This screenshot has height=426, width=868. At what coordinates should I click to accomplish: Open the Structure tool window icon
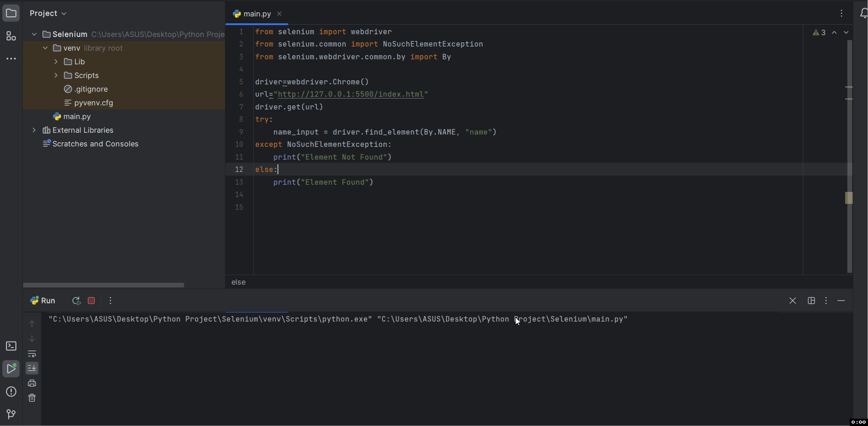pos(11,36)
